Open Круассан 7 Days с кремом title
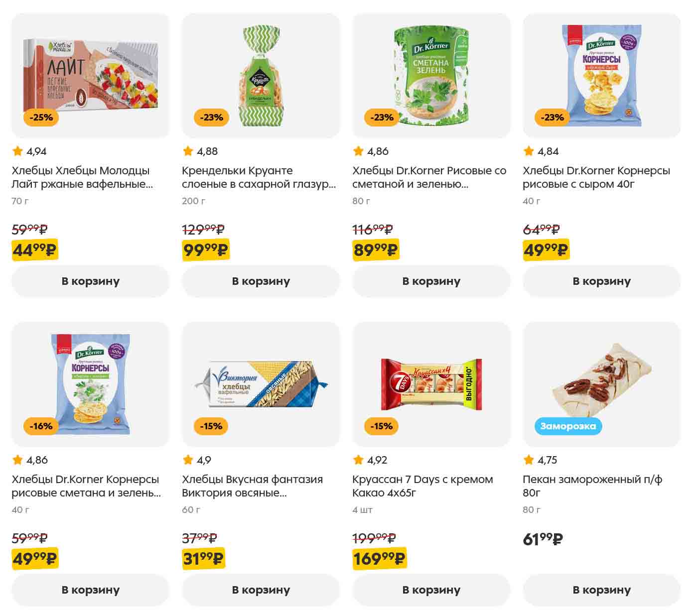The image size is (698, 616). click(x=422, y=486)
